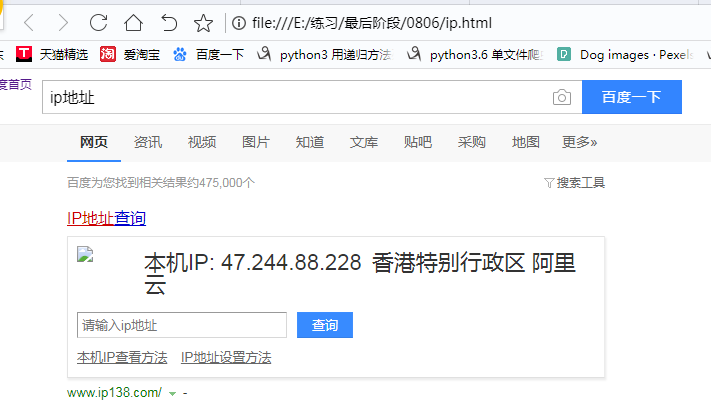Open the 百度一下 bookmark
This screenshot has width=711, height=415.
pos(220,54)
